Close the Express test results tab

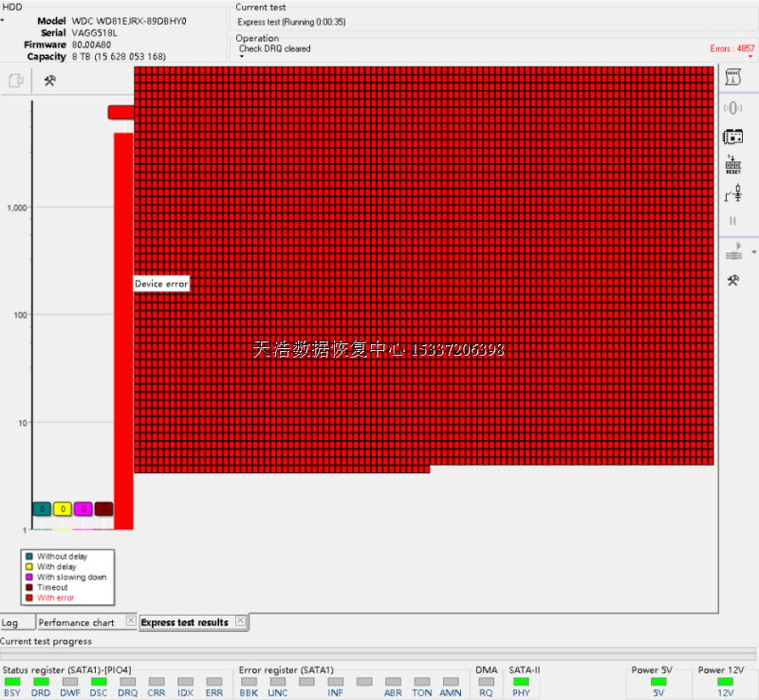pyautogui.click(x=240, y=621)
